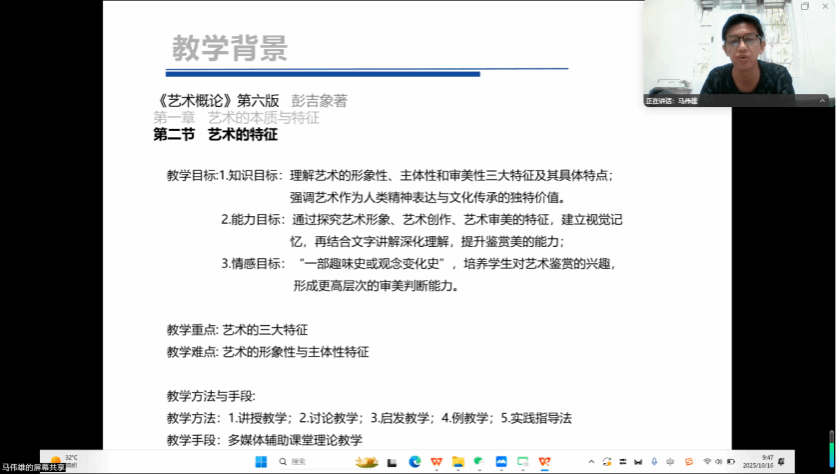
Task: Open Microsoft Edge from the taskbar
Action: 415,461
